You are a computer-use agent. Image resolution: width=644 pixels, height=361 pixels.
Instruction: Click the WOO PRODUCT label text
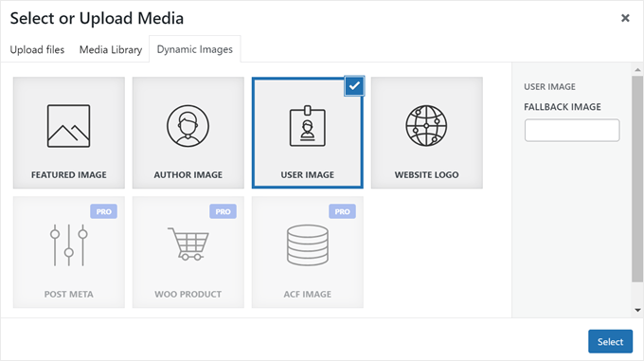(x=188, y=295)
